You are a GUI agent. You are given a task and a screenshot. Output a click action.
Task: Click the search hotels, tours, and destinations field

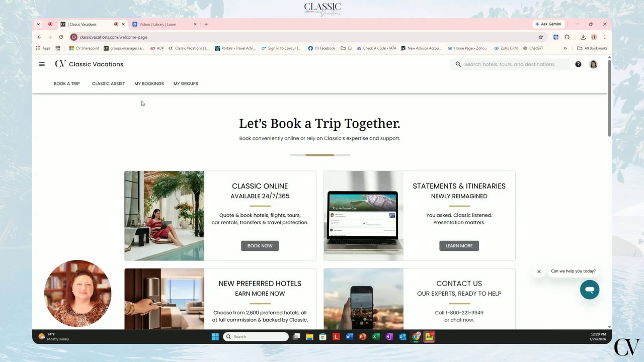[510, 64]
